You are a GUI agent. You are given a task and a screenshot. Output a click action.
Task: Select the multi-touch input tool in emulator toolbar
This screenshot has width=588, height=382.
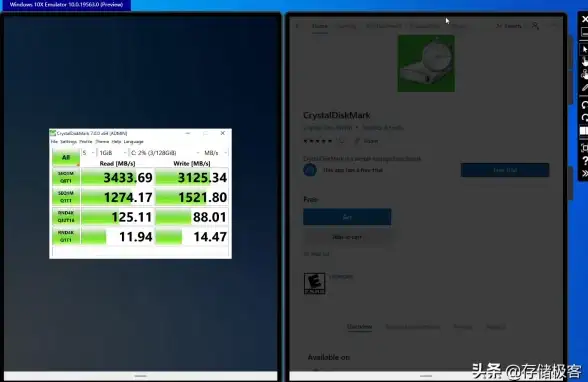584,74
